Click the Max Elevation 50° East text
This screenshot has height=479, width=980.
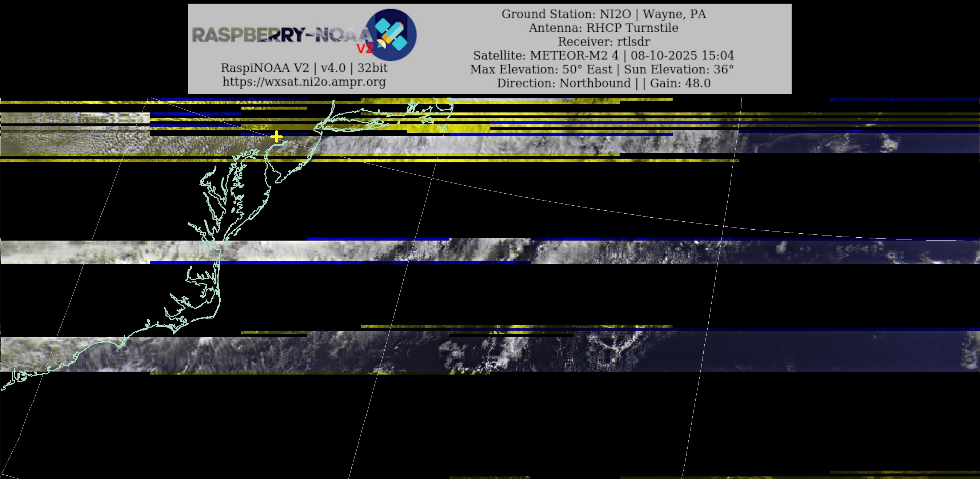click(x=541, y=69)
